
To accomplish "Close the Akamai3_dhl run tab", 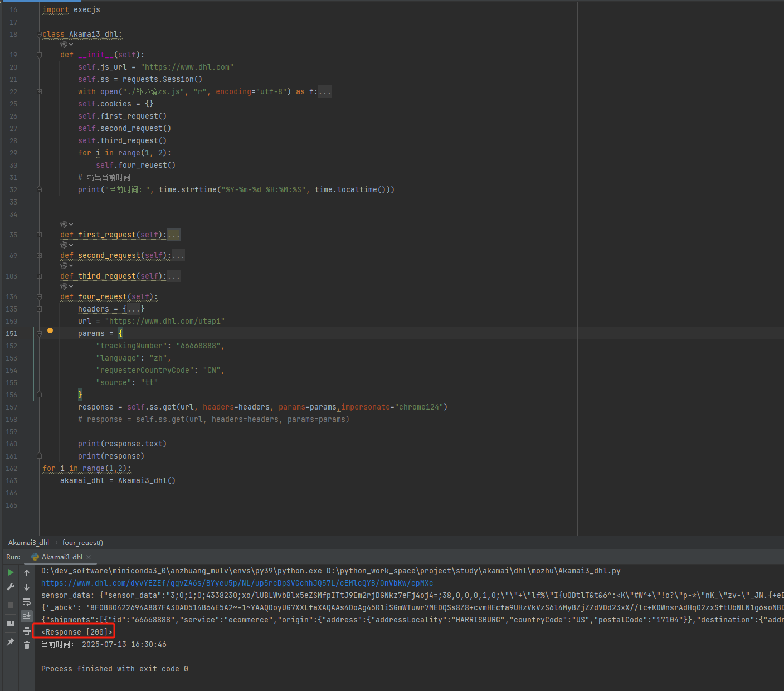I will click(89, 557).
